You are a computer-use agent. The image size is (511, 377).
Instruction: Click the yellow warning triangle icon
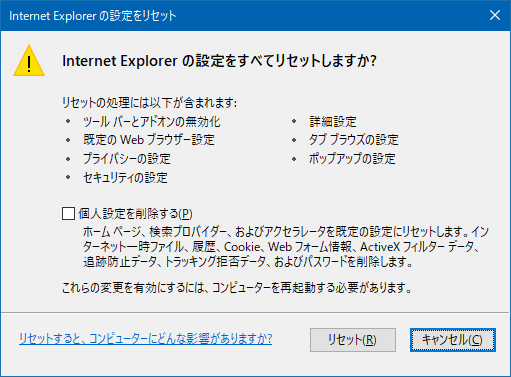tap(29, 61)
